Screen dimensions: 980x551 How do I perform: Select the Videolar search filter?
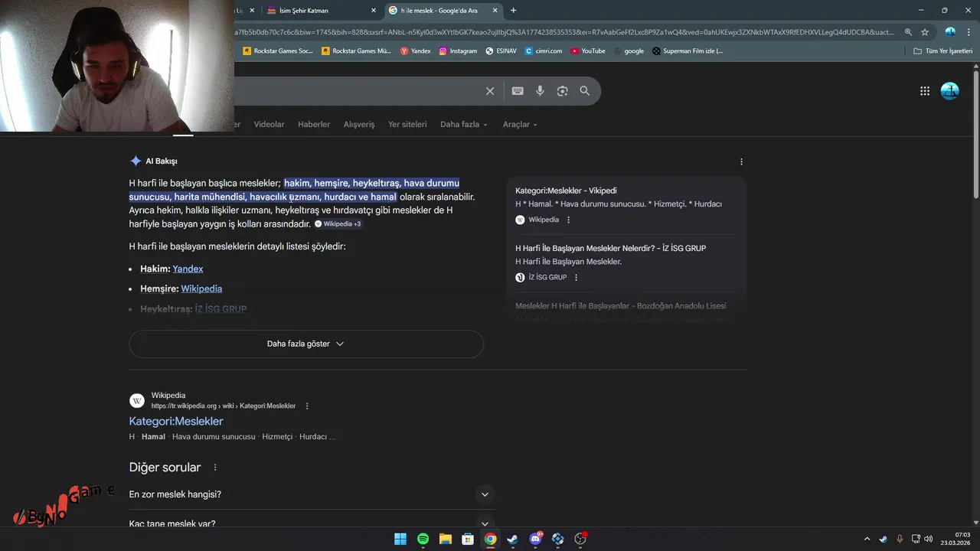coord(269,124)
